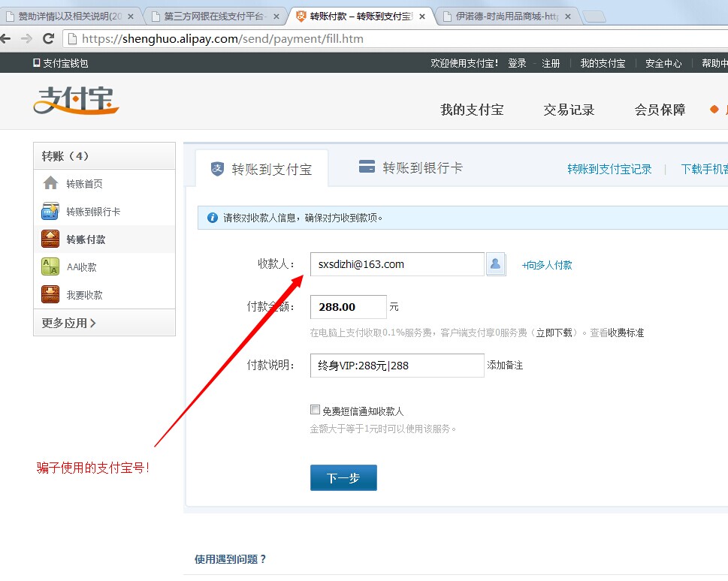This screenshot has width=728, height=581.
Task: Click the 注册 link in top bar
Action: point(551,63)
